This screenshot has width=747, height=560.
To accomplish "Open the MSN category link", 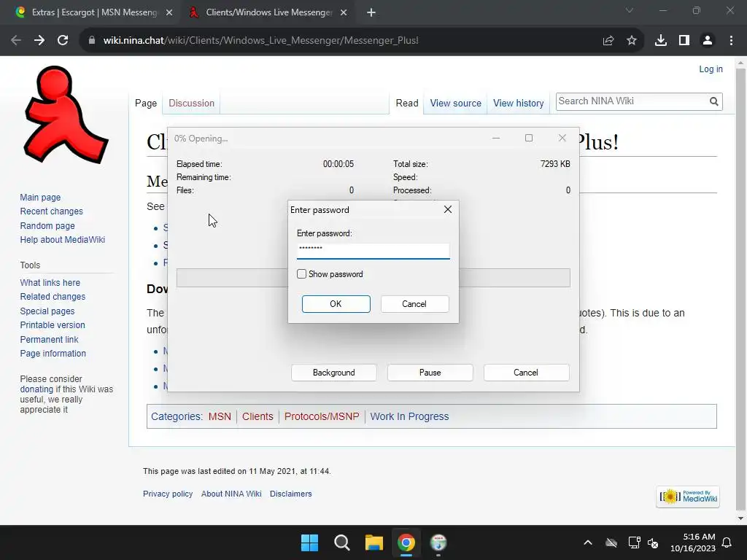I will tap(220, 416).
